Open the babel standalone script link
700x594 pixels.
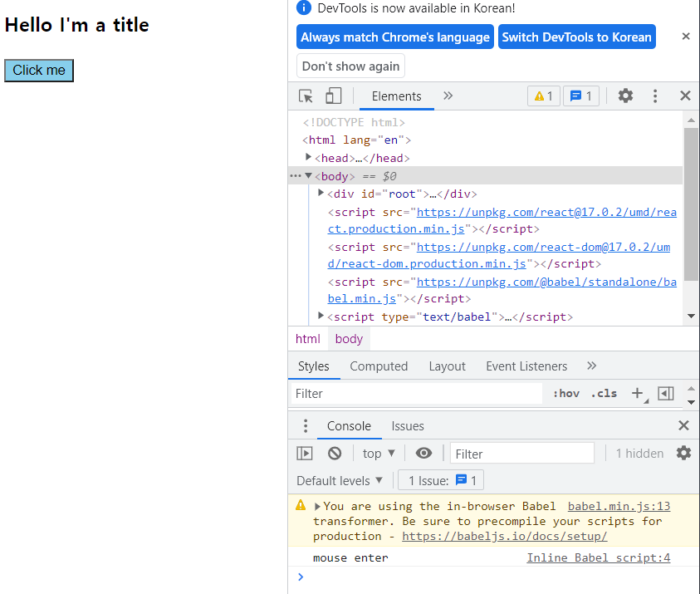(x=502, y=290)
